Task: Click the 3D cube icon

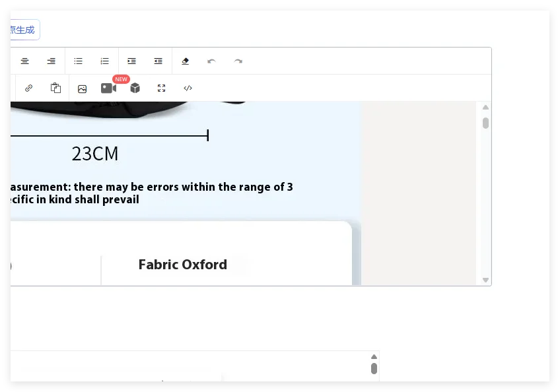Action: click(135, 88)
